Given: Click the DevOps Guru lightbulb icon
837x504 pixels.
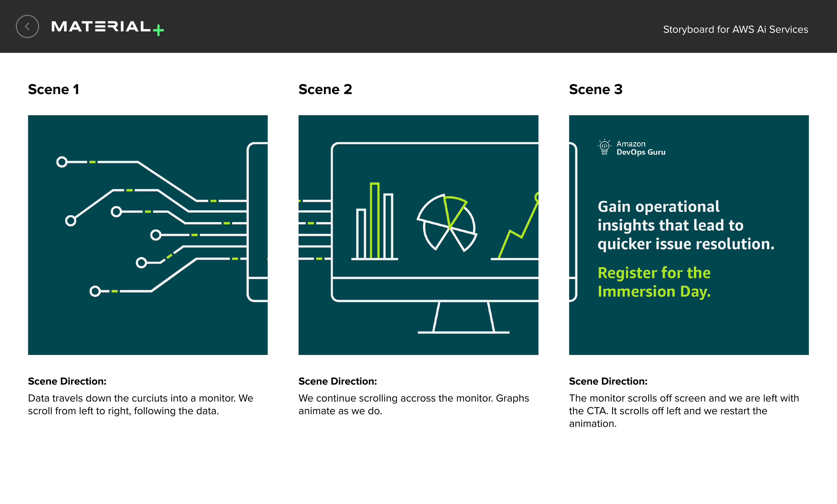Looking at the screenshot, I should (x=604, y=147).
